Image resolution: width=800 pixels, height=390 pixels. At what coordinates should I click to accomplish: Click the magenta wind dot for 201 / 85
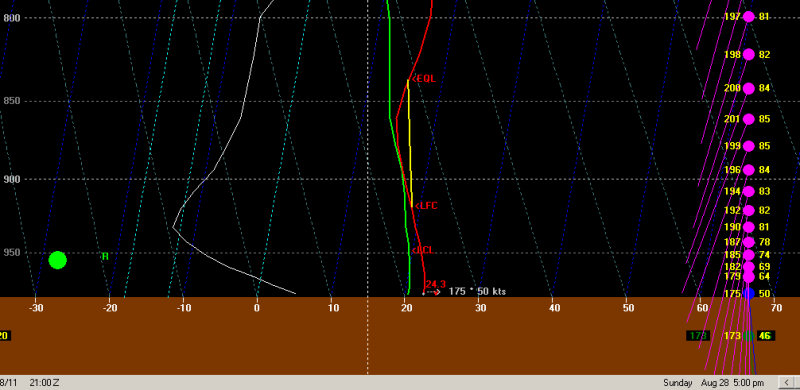748,119
